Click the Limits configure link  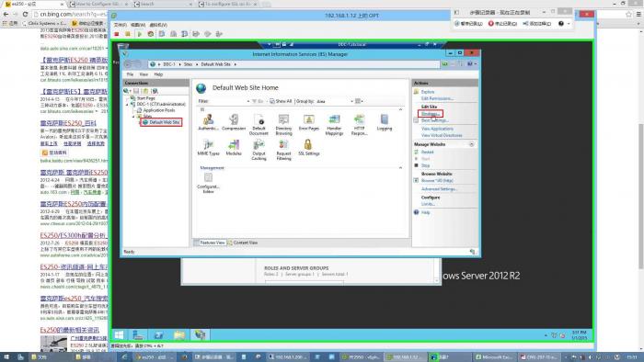click(428, 204)
